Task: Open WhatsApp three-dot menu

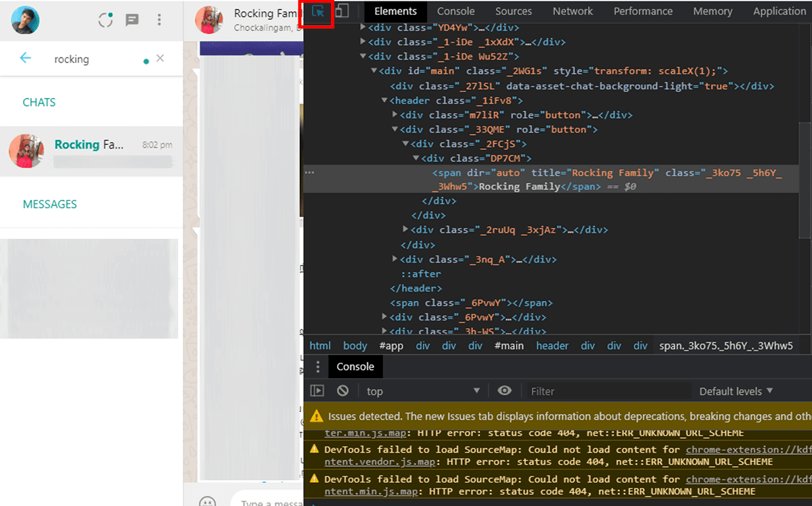Action: coord(159,20)
